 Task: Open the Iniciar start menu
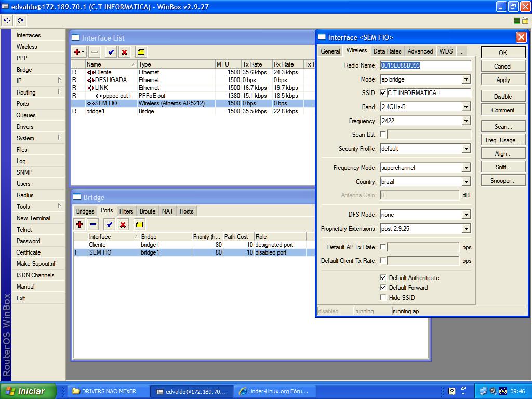coord(28,391)
